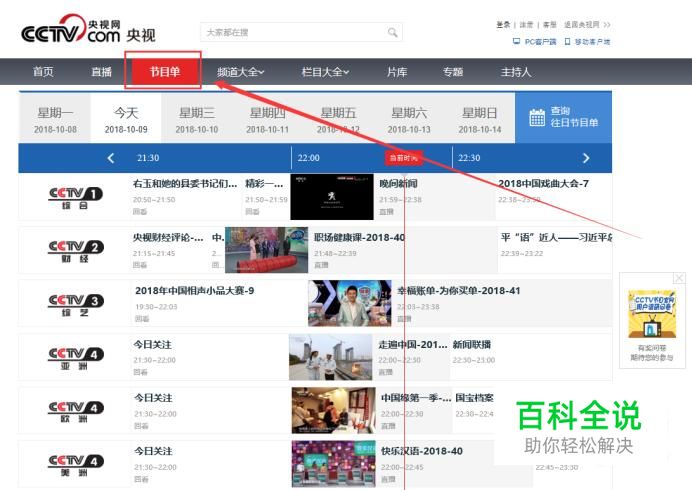Open the CCTV4 亚洲 video thumbnail

pyautogui.click(x=331, y=357)
